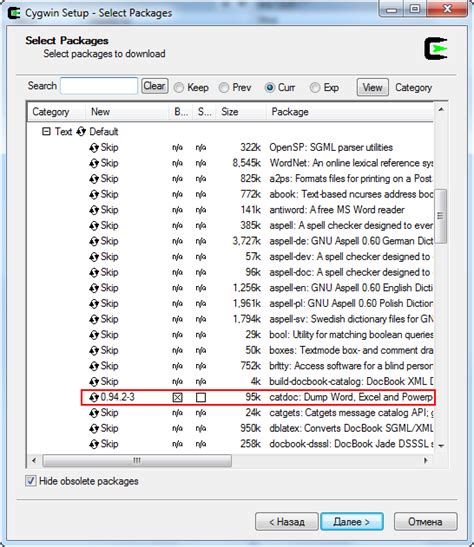Click the S... column header
474x547 pixels.
click(204, 112)
